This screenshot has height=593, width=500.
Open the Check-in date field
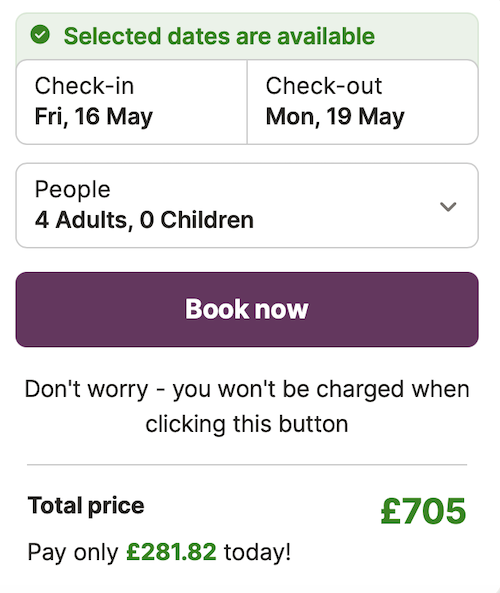click(x=132, y=102)
